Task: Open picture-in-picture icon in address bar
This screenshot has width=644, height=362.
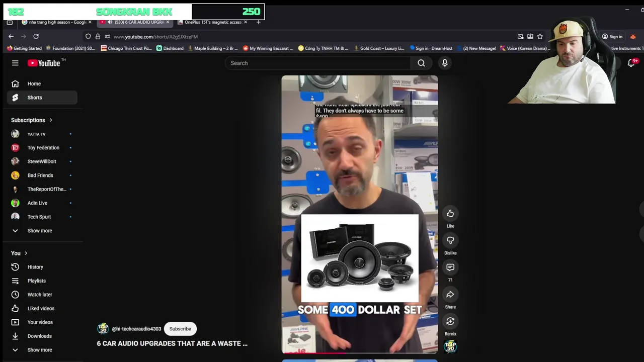Action: pos(520,36)
